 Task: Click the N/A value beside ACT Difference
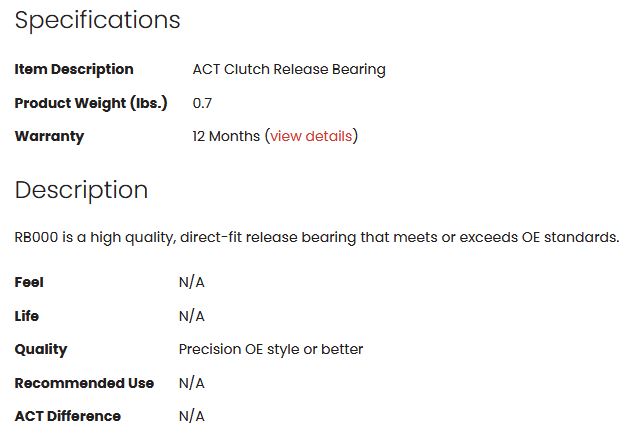coord(191,416)
